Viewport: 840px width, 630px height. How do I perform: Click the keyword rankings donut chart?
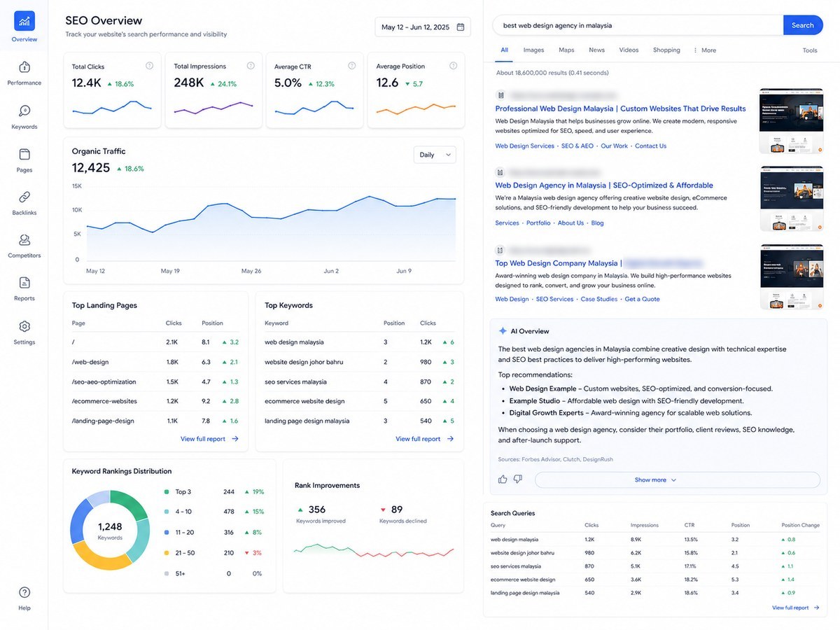point(110,530)
